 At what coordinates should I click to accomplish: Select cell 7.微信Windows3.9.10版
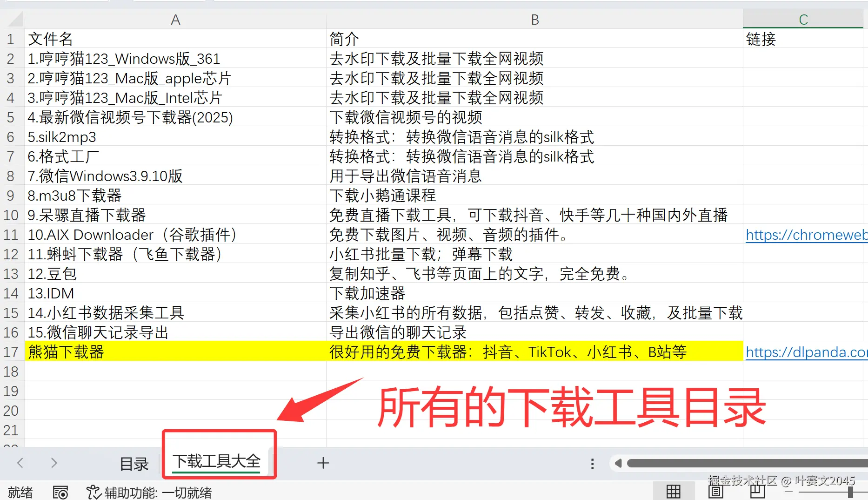tap(175, 176)
